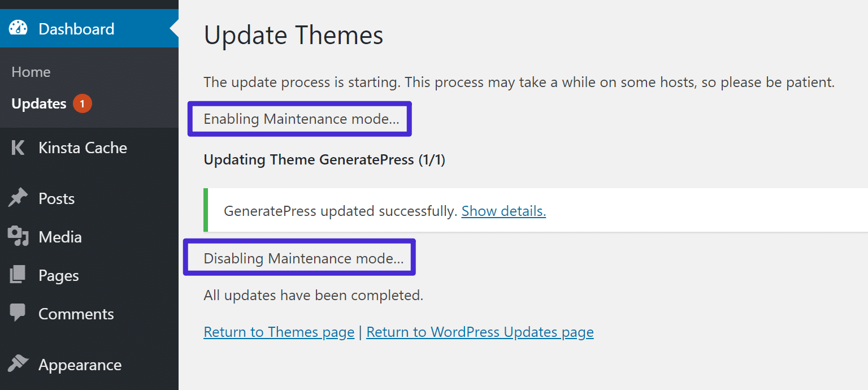868x390 pixels.
Task: Open the Media library icon
Action: (19, 236)
